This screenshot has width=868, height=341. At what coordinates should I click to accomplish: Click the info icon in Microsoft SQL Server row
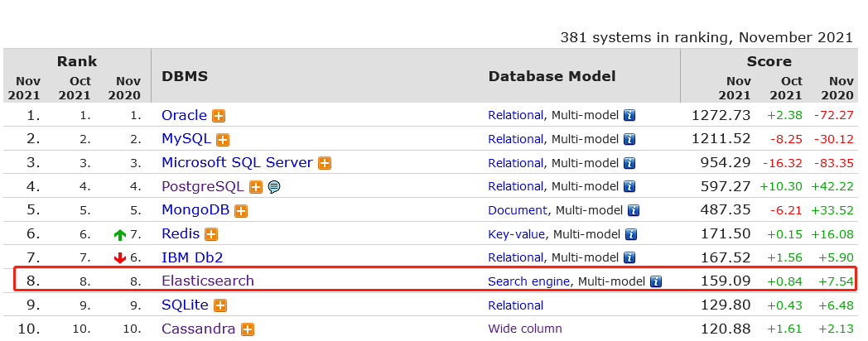[x=629, y=163]
